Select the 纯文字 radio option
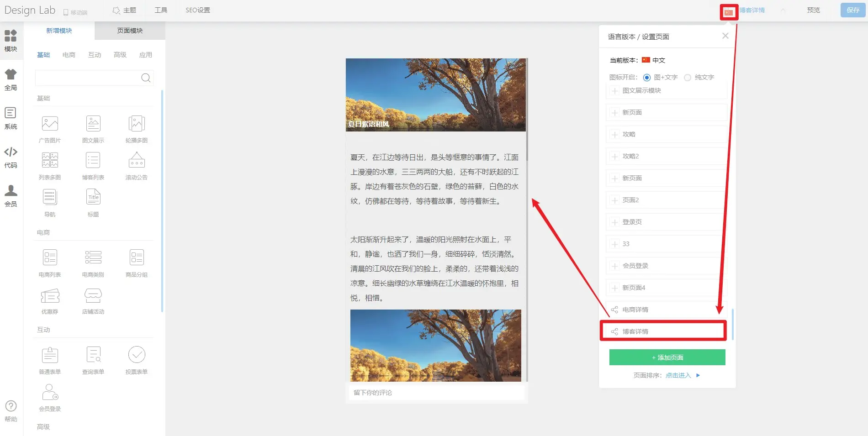This screenshot has width=868, height=436. click(x=688, y=78)
